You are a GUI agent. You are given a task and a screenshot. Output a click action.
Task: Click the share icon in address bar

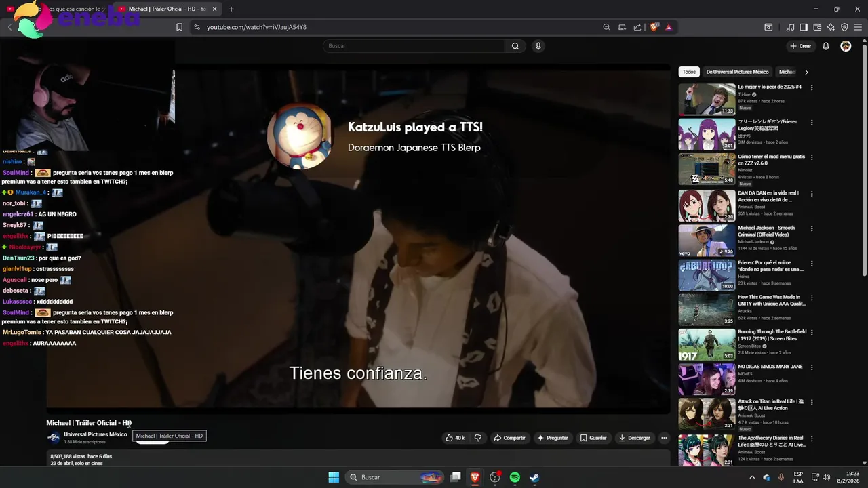637,27
